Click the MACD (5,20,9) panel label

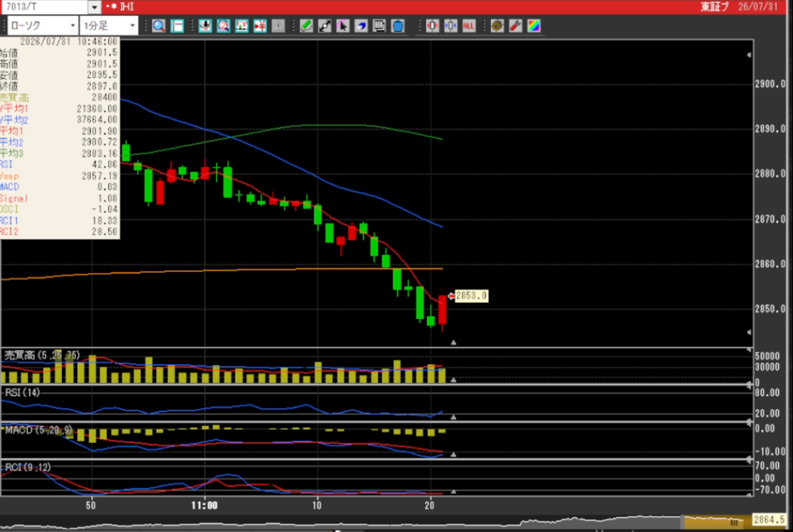point(39,431)
